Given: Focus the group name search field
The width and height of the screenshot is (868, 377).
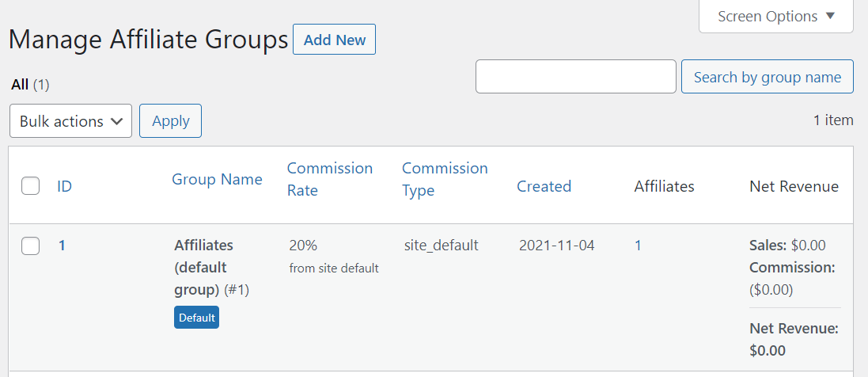Looking at the screenshot, I should 576,77.
